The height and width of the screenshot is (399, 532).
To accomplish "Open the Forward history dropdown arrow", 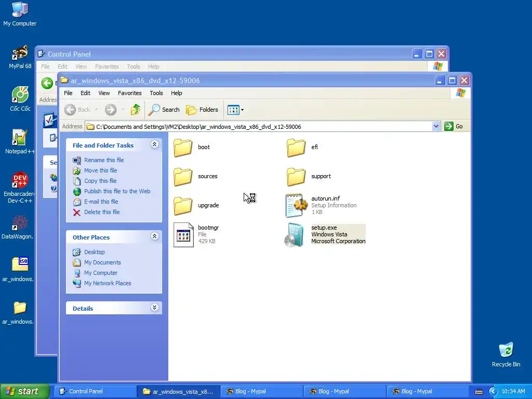I will 123,110.
